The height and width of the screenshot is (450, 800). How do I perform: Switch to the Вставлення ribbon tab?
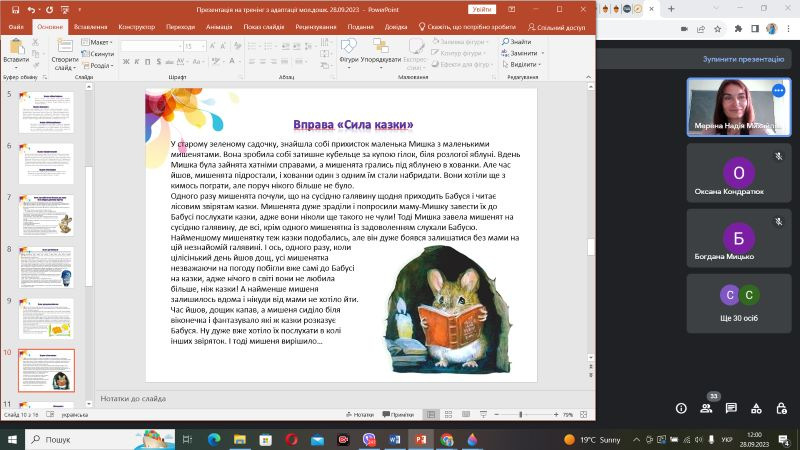click(90, 27)
